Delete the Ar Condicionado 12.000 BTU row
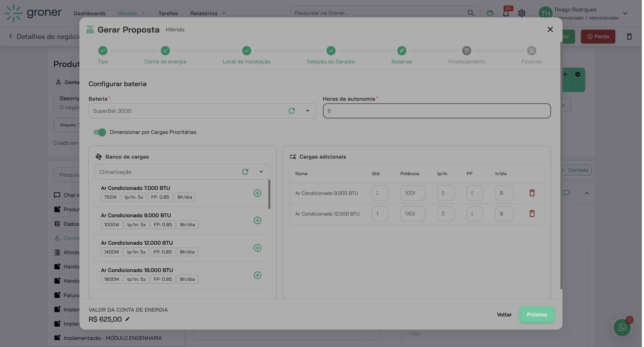This screenshot has height=347, width=644. click(532, 214)
